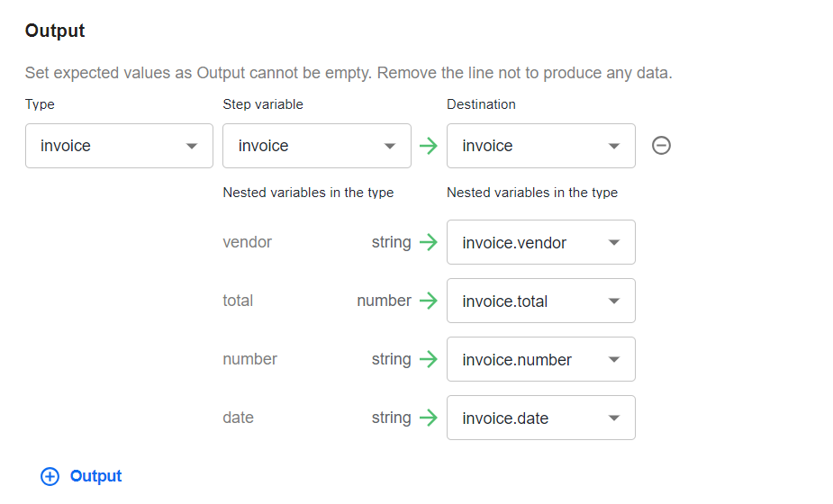The width and height of the screenshot is (833, 504).
Task: Click the green arrow in the vendor row
Action: [428, 242]
